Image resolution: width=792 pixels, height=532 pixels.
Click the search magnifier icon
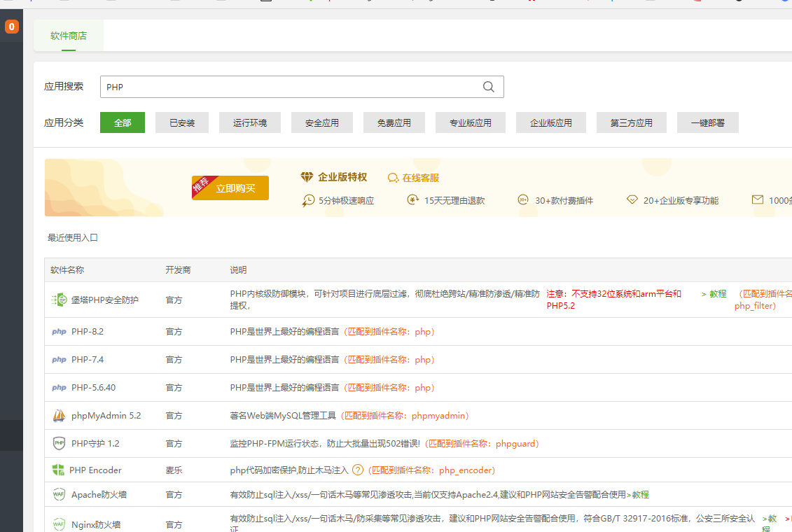pos(489,87)
